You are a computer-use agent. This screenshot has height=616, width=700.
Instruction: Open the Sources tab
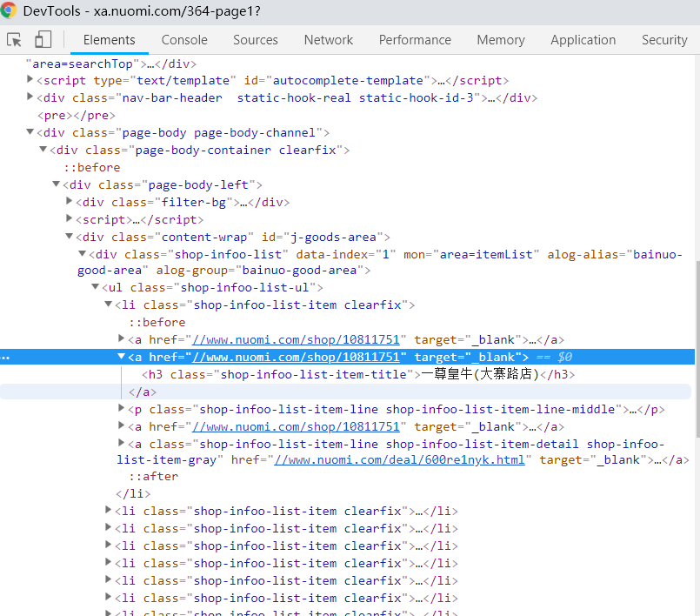[256, 40]
